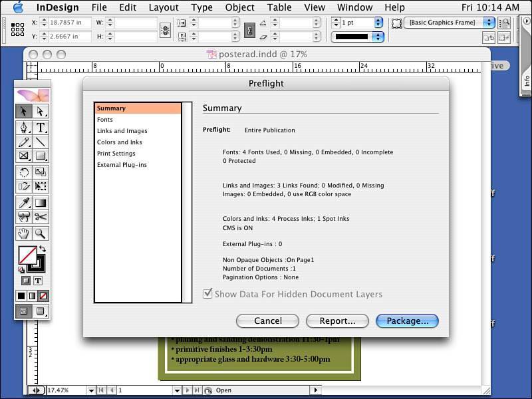Open the zoom percentage dropdown
Image resolution: width=532 pixels, height=399 pixels.
(x=91, y=390)
